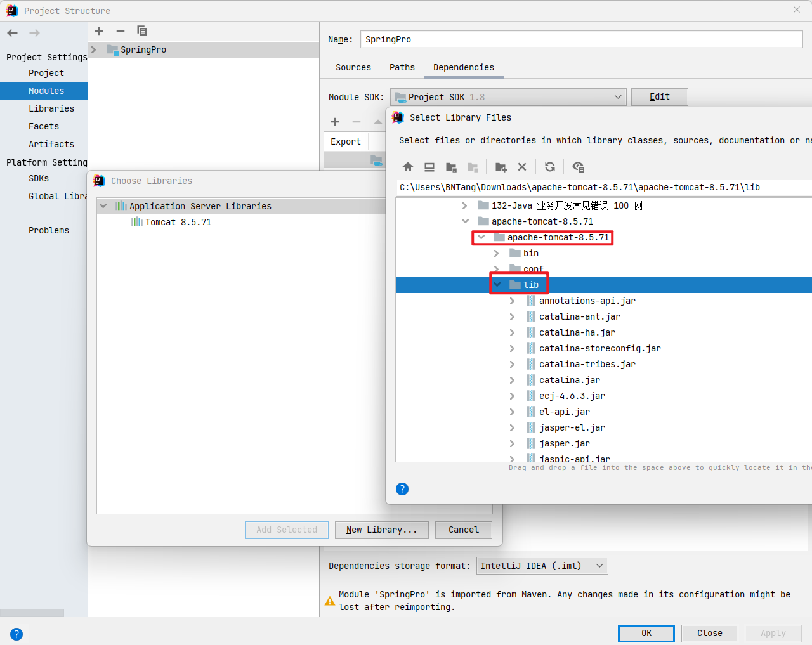The width and height of the screenshot is (812, 645).
Task: Click the Delete (X) toolbar icon
Action: 522,167
